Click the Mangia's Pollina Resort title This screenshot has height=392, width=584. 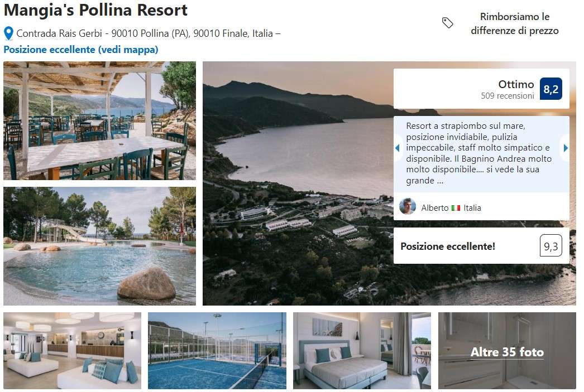(x=95, y=10)
